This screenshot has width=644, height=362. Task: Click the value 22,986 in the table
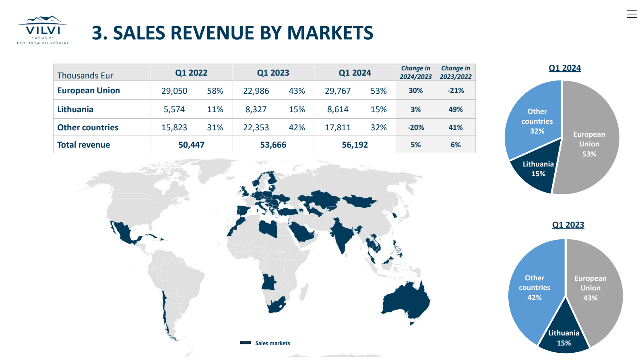point(256,91)
